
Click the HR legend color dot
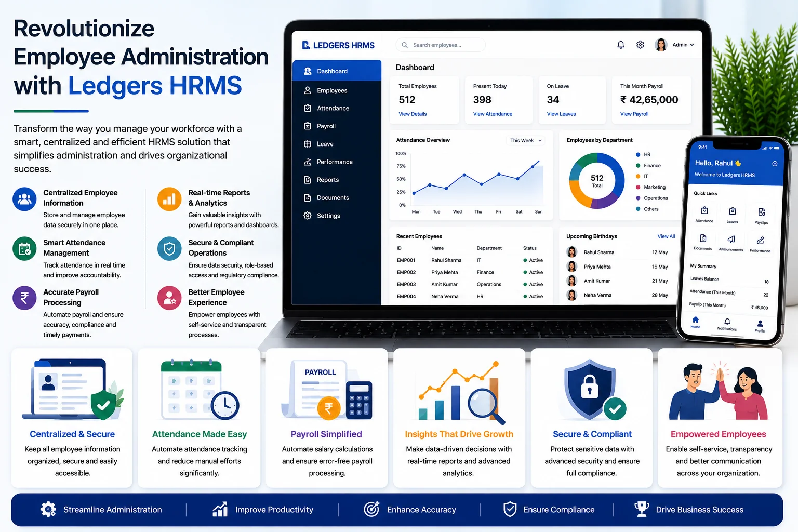638,154
